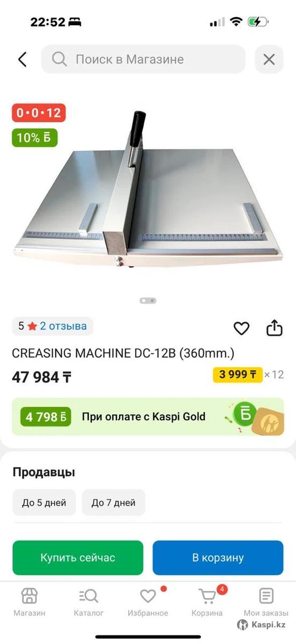Tap the back arrow icon
The image size is (296, 644).
pyautogui.click(x=22, y=59)
